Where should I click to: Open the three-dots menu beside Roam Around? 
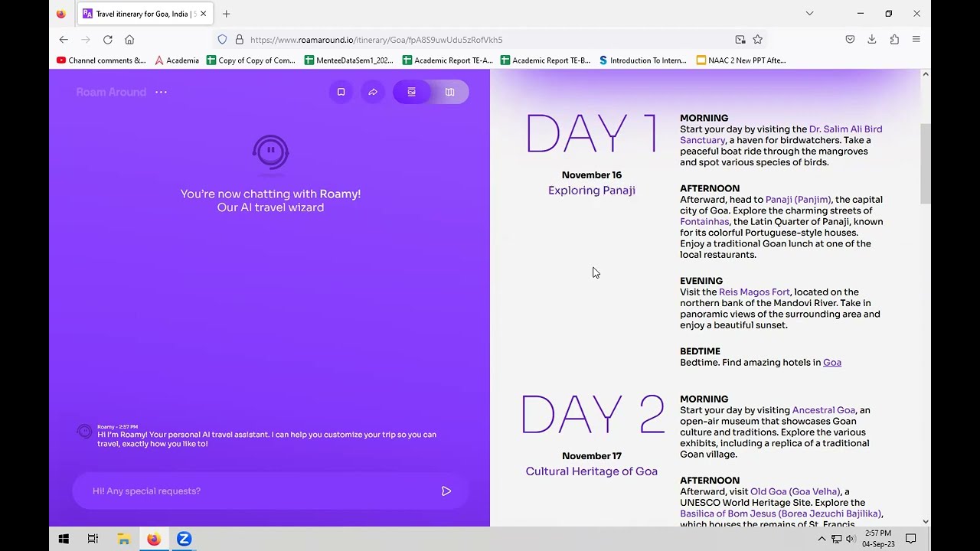tap(161, 92)
